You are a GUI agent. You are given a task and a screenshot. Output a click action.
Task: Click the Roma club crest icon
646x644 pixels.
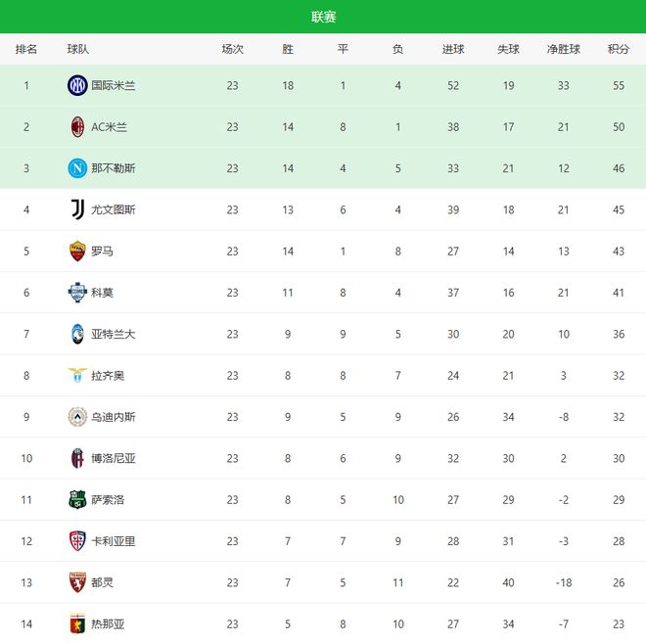coord(77,251)
